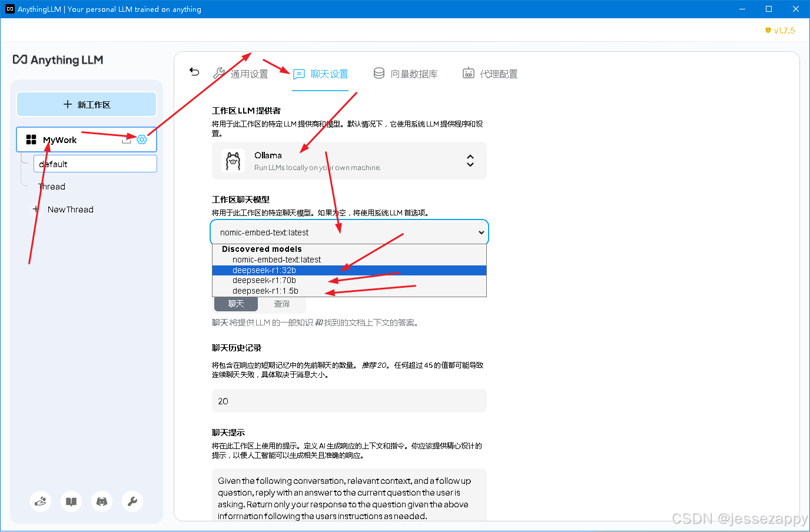Click the v1.7.5 version badge

point(780,31)
